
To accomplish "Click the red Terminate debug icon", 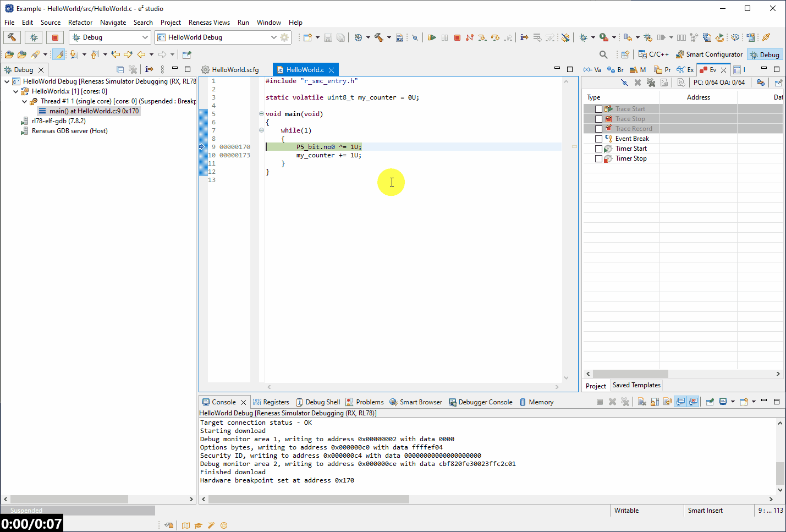I will (x=457, y=37).
